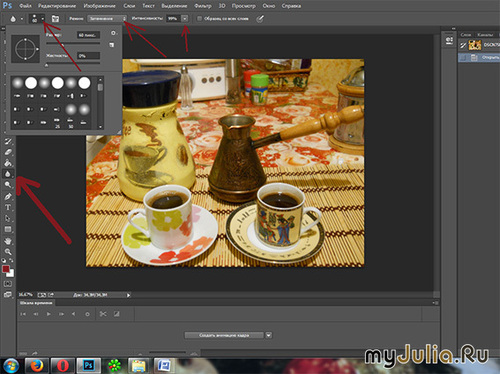Select the Dodge tool

[x=8, y=185]
